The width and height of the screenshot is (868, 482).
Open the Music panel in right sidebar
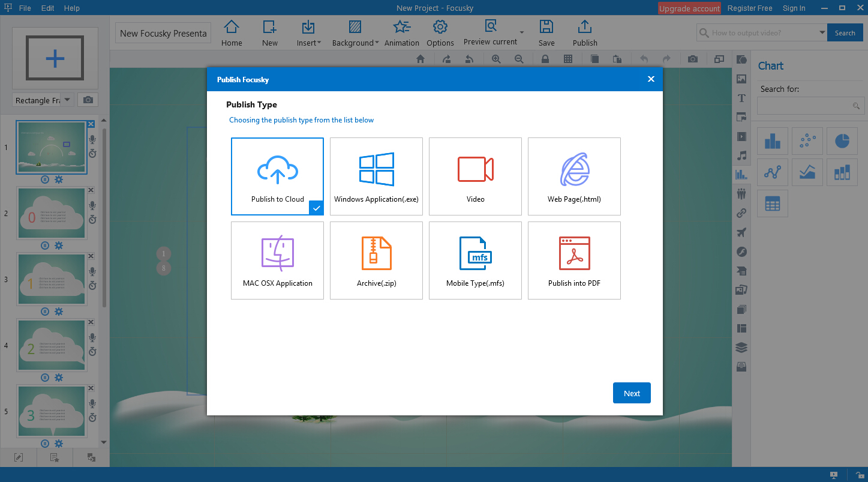coord(741,155)
